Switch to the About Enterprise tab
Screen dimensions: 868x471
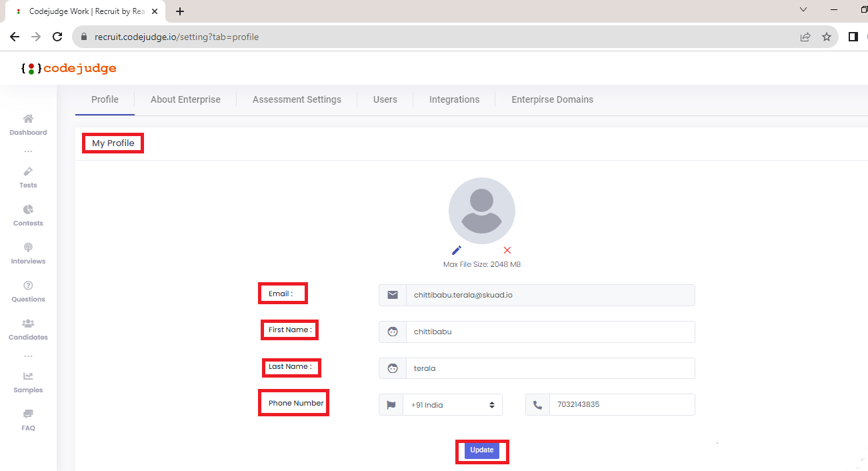(185, 99)
